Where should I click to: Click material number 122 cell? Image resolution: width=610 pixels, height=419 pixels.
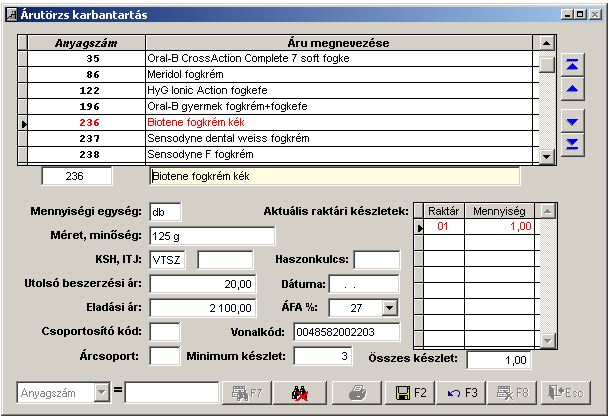click(x=86, y=90)
